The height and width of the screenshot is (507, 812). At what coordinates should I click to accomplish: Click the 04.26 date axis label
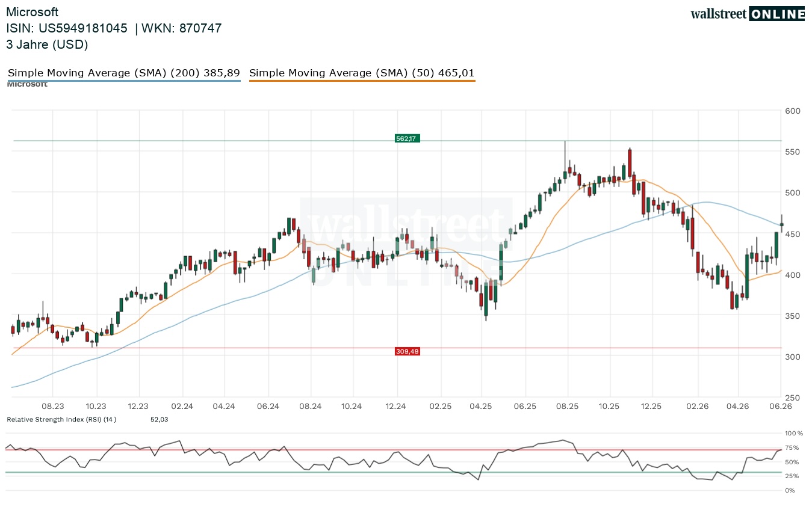point(738,407)
